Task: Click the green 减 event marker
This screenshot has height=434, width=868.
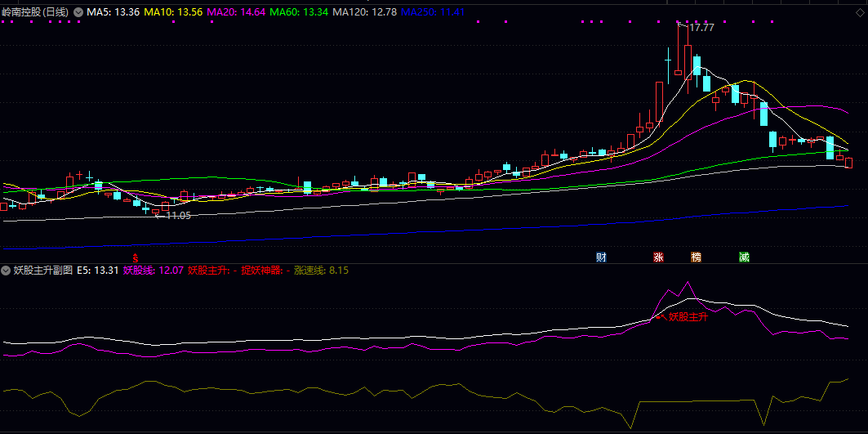Action: pos(744,257)
